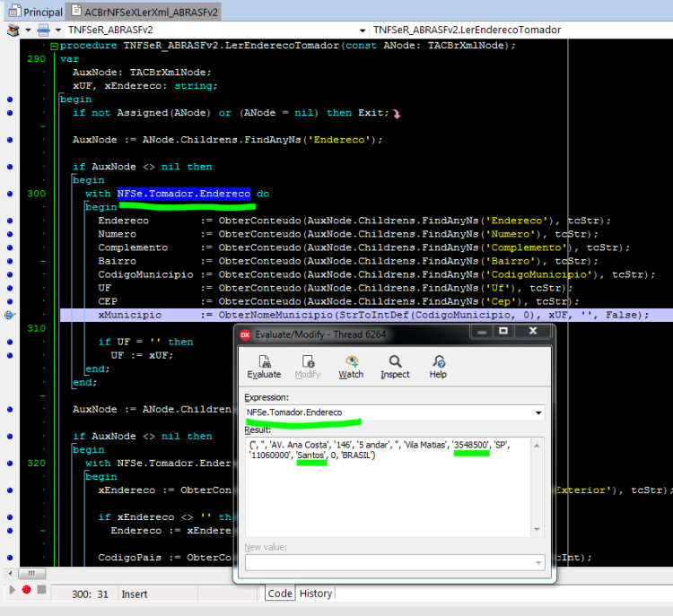Open Help in Evaluate/Modify dialog
Screen dimensions: 673x616
click(x=438, y=367)
